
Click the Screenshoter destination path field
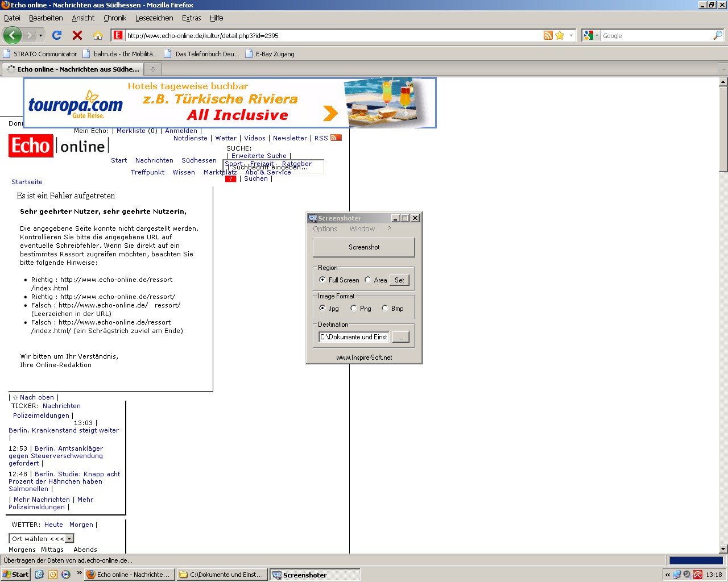pos(354,337)
